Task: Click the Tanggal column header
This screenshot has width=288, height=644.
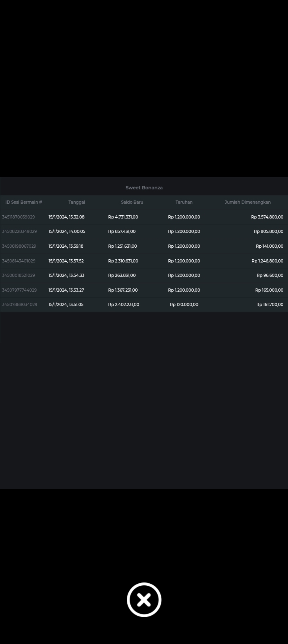Action: click(76, 202)
